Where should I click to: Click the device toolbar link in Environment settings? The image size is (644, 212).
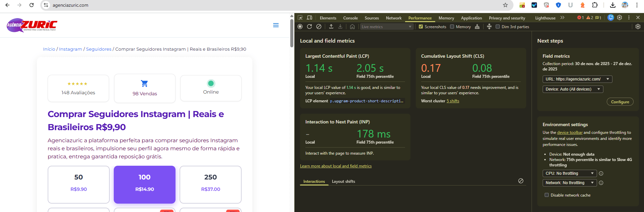(570, 132)
